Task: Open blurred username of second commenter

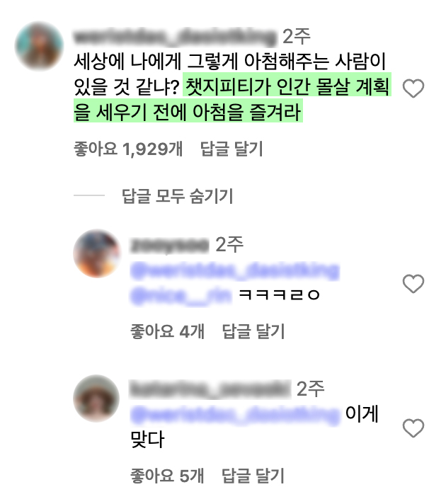Action: click(169, 245)
